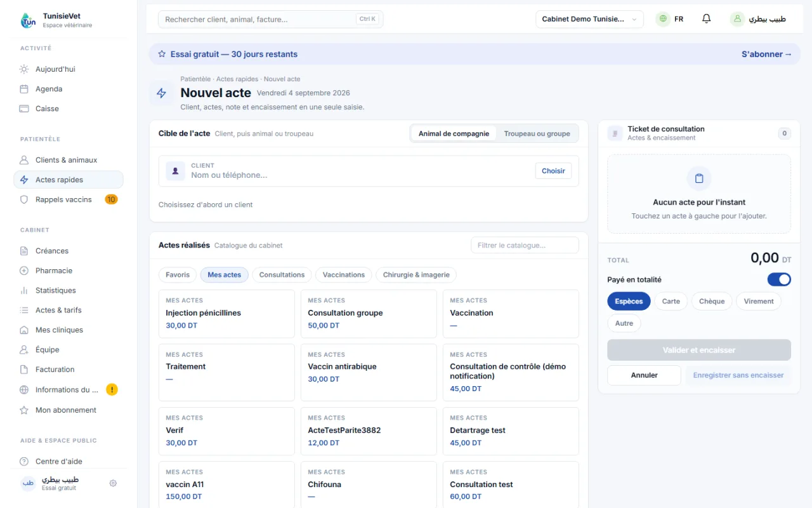Focus the Filtrer le catalogue field
This screenshot has height=508, width=812.
pos(525,245)
